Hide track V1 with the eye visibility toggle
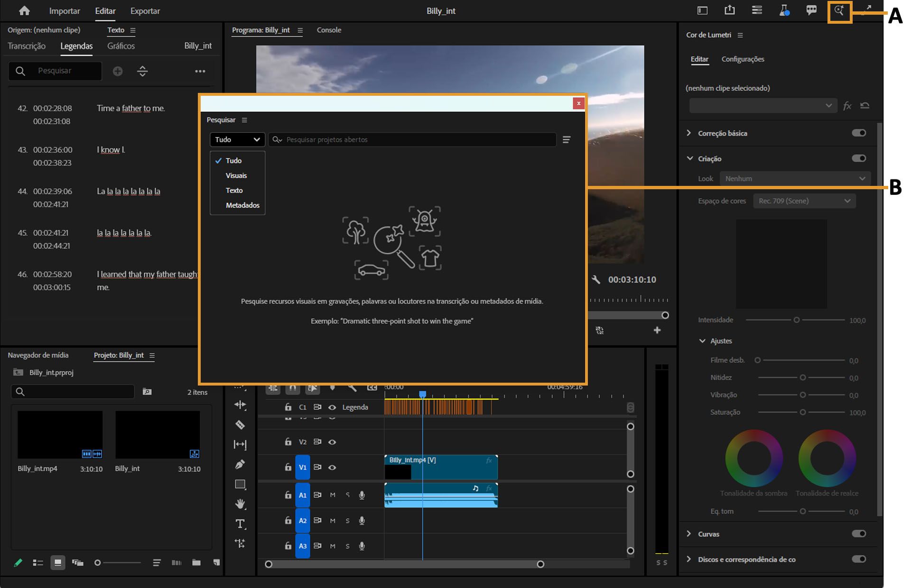This screenshot has width=911, height=588. pos(333,467)
